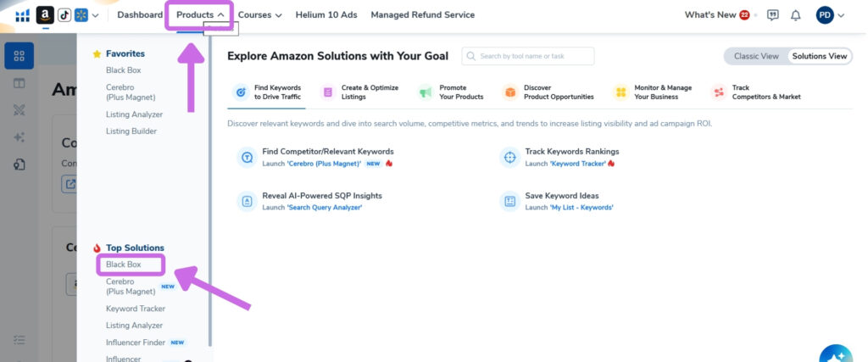Click the tool search field
Viewport: 868px width, 362px height.
pyautogui.click(x=528, y=56)
